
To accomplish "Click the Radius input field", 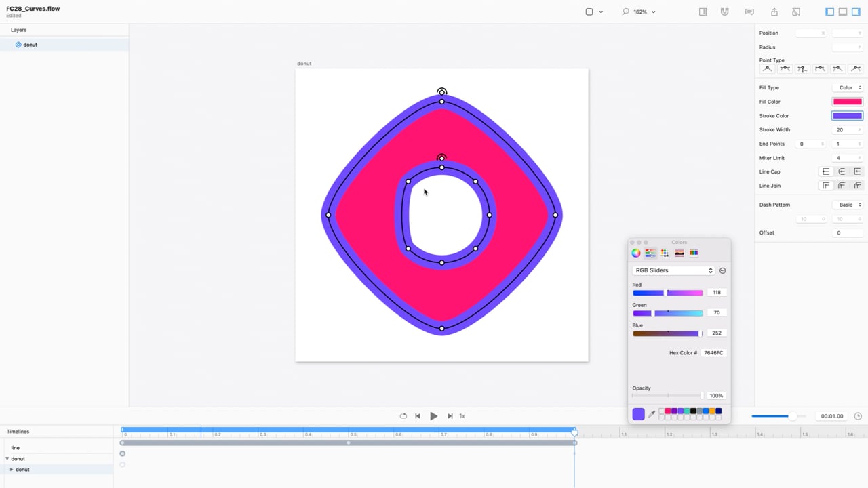I will point(847,47).
